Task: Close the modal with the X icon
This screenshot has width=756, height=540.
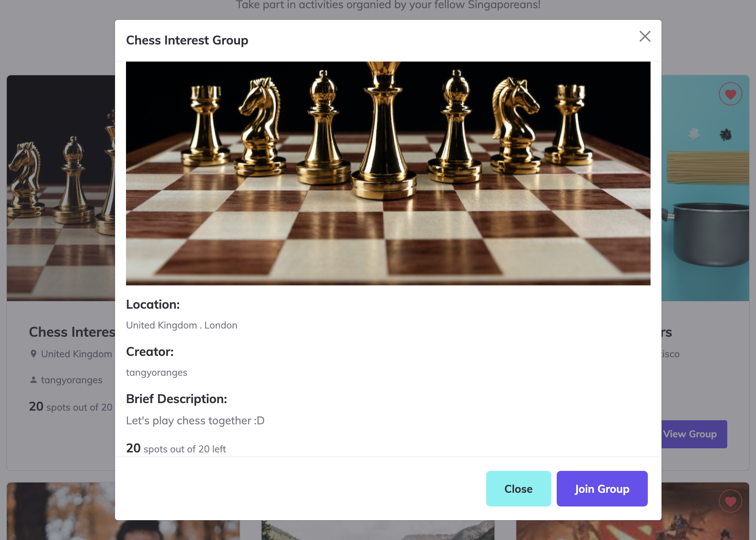Action: (645, 36)
